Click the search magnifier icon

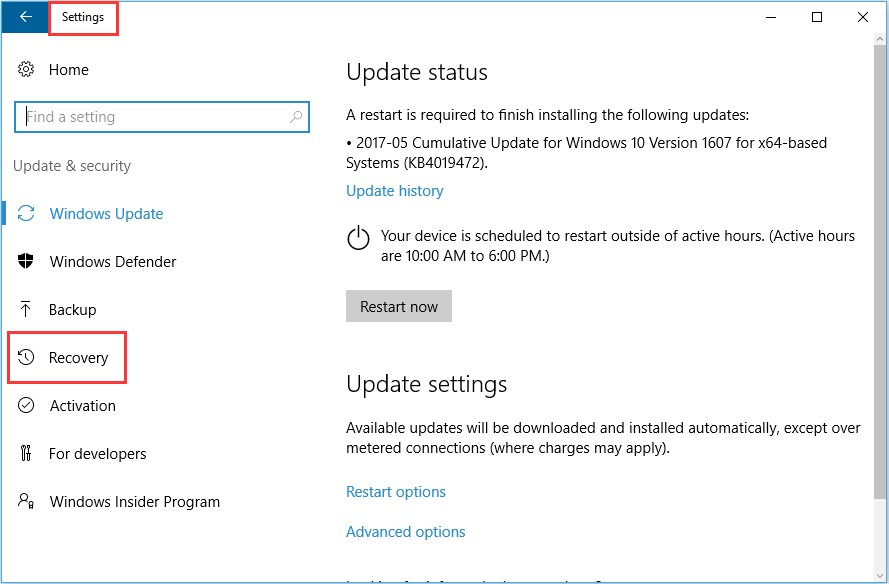[296, 117]
